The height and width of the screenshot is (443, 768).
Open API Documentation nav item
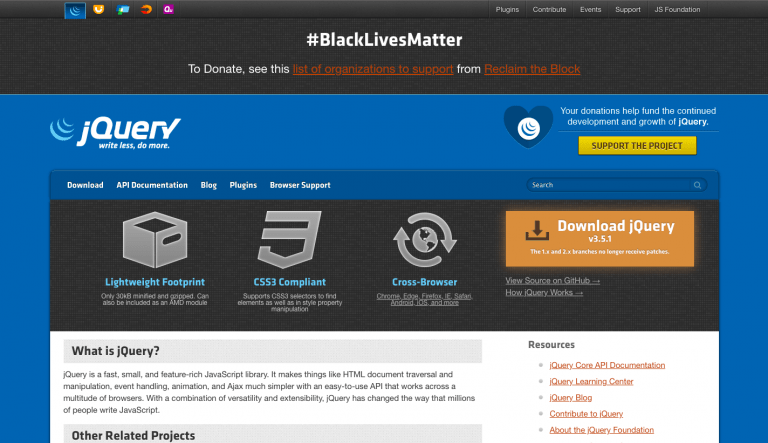(x=152, y=185)
